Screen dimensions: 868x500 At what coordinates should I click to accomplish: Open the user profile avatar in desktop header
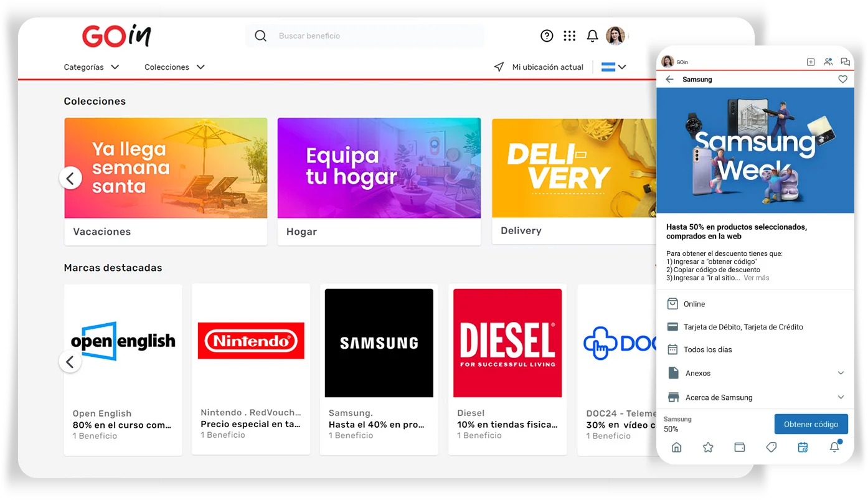point(615,36)
